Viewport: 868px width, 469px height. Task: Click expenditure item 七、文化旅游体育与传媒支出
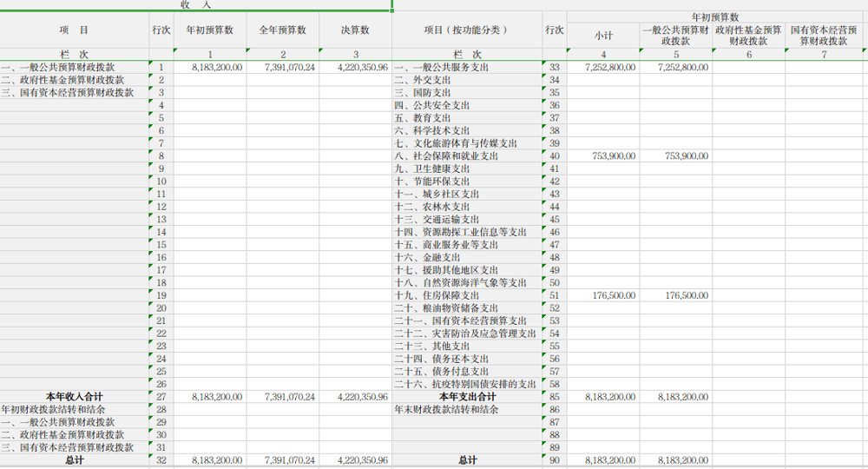[467, 143]
